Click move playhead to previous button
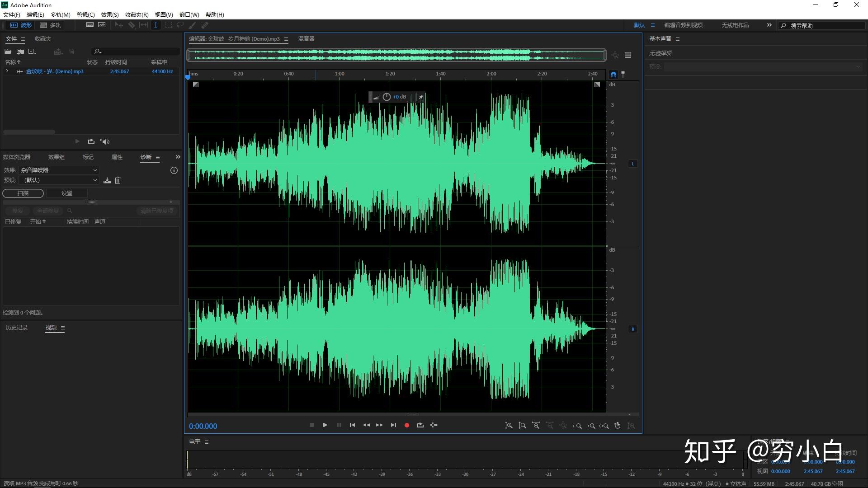This screenshot has height=488, width=868. 352,425
